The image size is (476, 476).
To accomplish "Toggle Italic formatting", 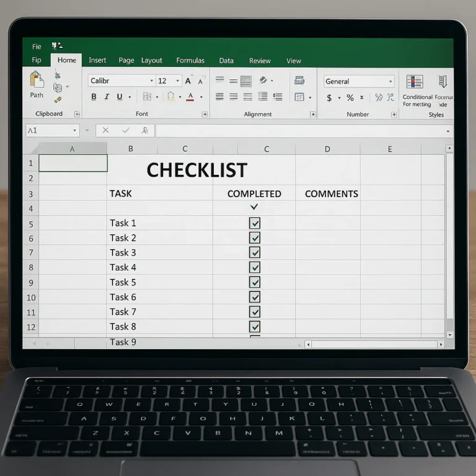I will [x=107, y=97].
